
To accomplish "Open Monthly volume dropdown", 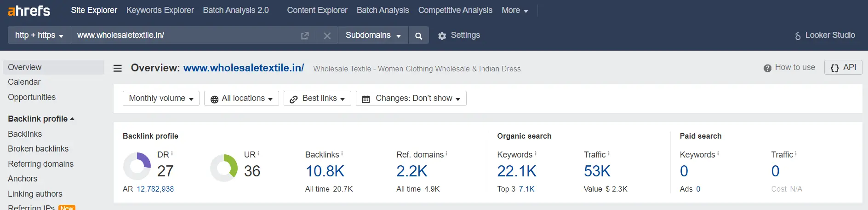I will pyautogui.click(x=161, y=98).
